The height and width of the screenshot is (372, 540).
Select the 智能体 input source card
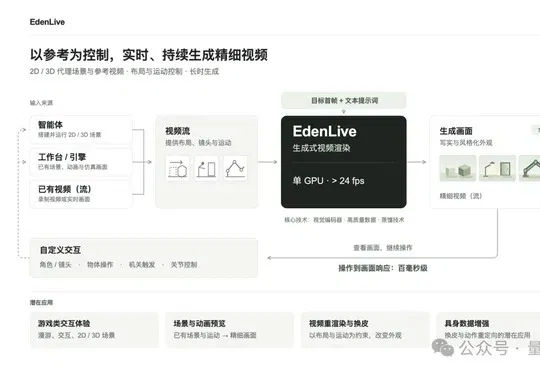click(81, 130)
